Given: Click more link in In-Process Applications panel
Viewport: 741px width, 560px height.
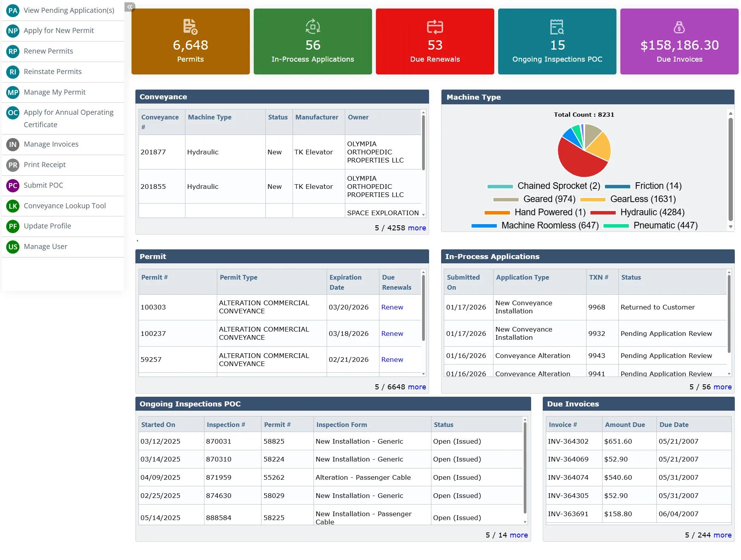Looking at the screenshot, I should 722,387.
